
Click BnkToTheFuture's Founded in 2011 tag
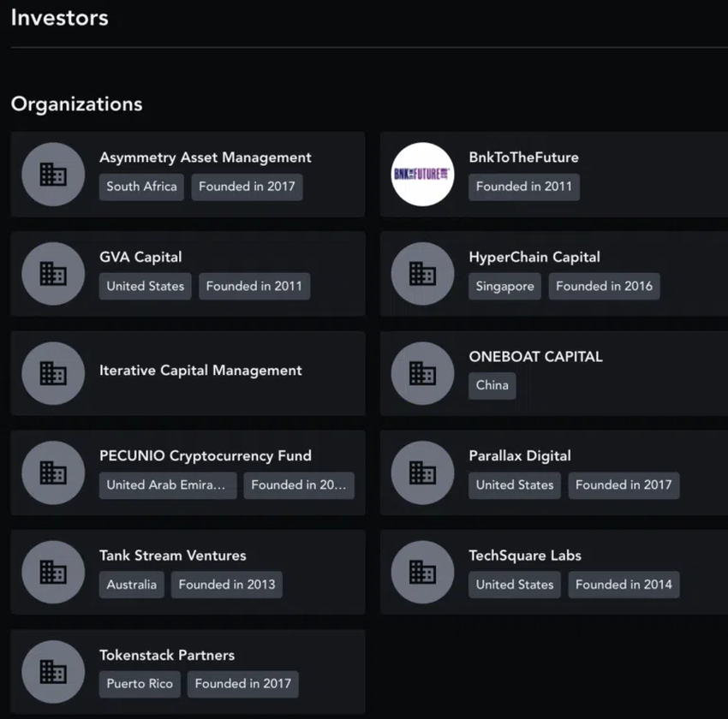[523, 187]
